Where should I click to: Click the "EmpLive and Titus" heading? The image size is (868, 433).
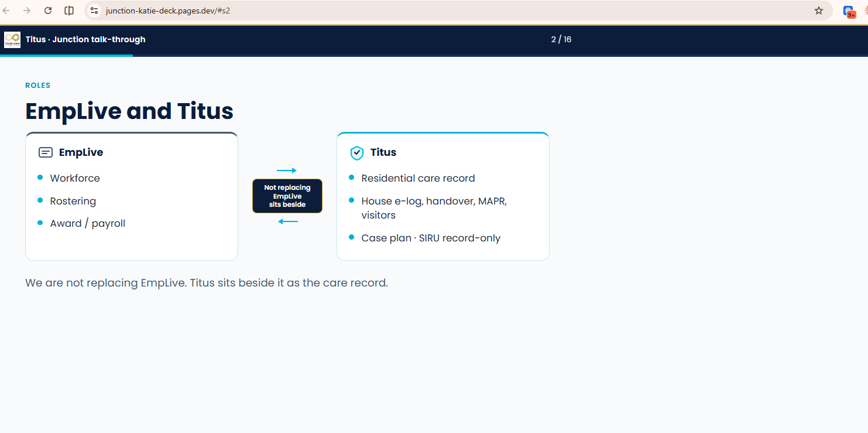coord(129,111)
